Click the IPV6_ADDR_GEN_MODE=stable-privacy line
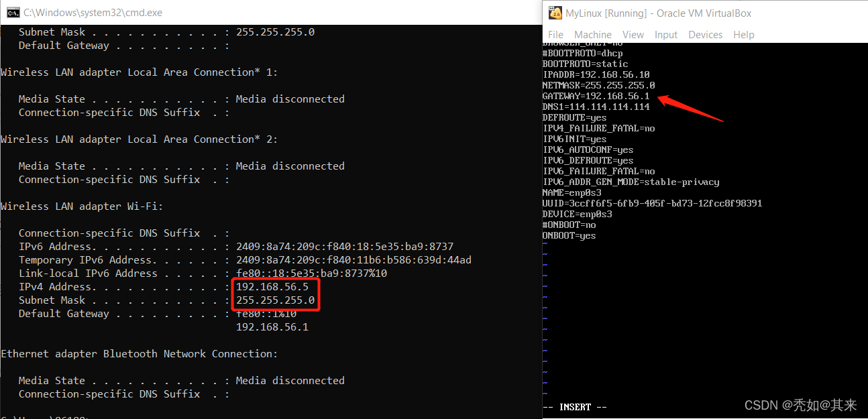Viewport: 868px width, 419px height. click(631, 182)
